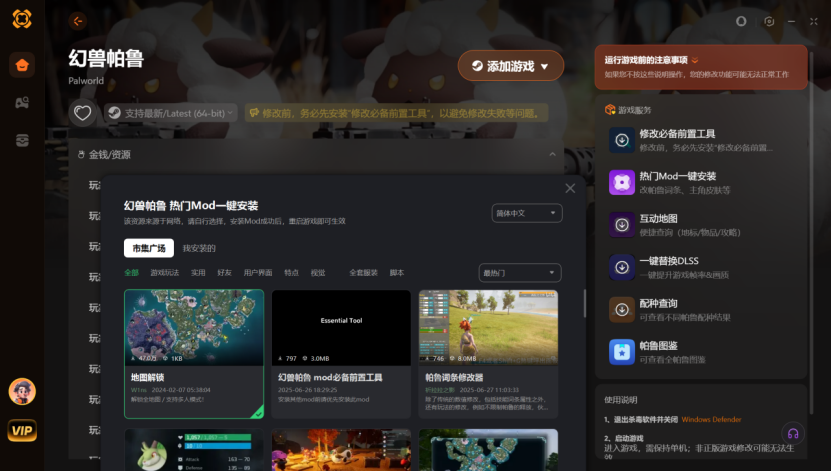The height and width of the screenshot is (471, 831).
Task: Open the 简体中文 language dropdown
Action: point(527,213)
